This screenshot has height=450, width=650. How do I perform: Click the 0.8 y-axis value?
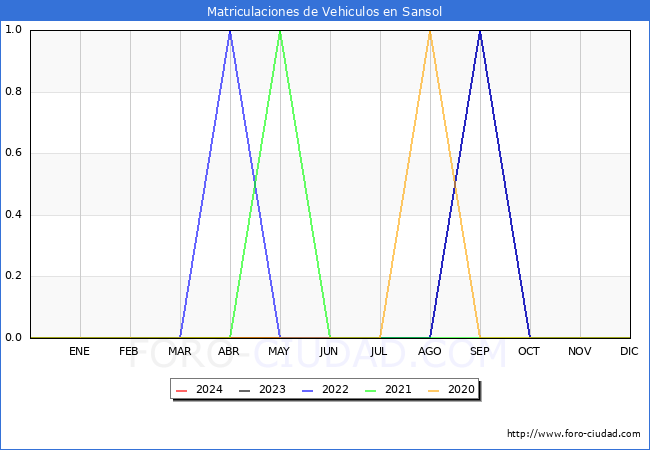click(x=13, y=91)
